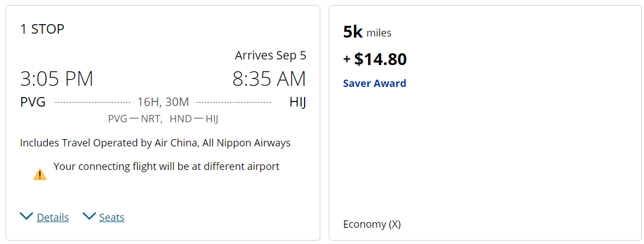Open the Details link
The height and width of the screenshot is (244, 644).
[x=53, y=217]
